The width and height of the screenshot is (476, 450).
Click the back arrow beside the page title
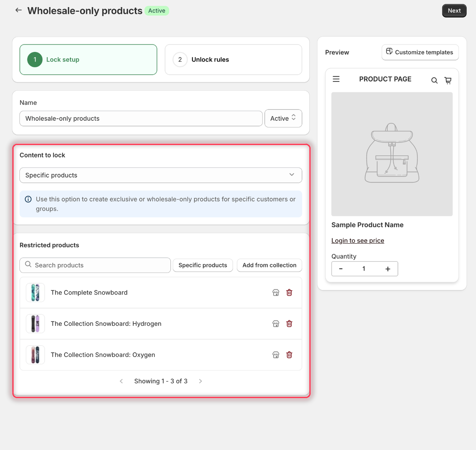19,10
